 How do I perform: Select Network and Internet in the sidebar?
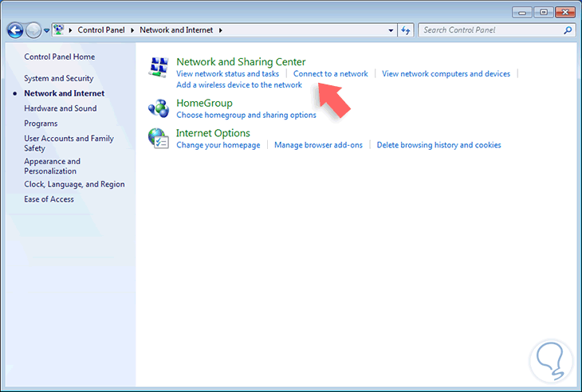point(65,93)
